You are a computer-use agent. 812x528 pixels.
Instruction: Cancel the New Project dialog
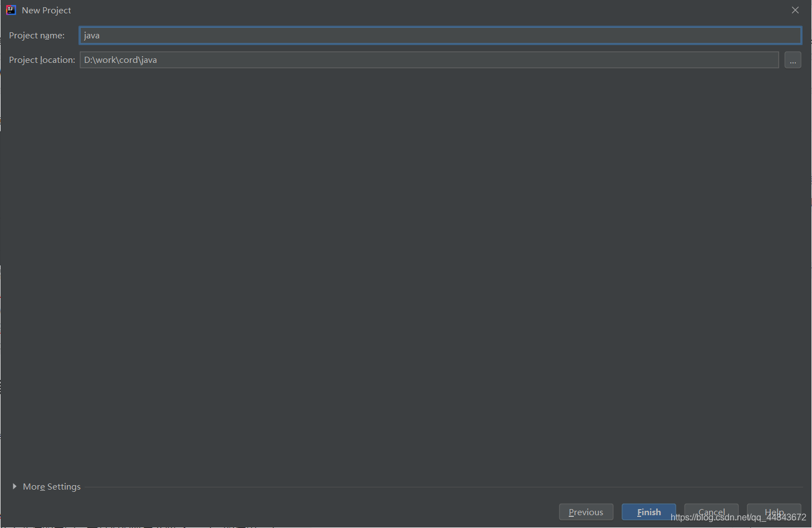tap(711, 511)
